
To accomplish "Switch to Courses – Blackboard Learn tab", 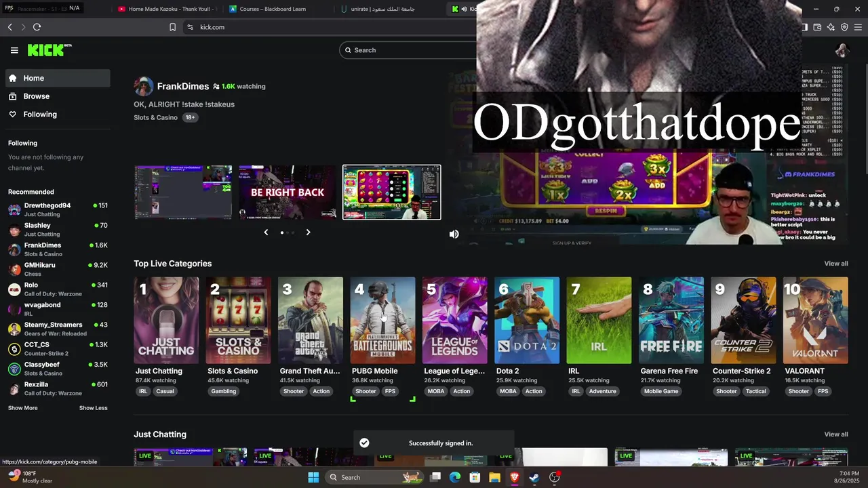I will coord(277,9).
